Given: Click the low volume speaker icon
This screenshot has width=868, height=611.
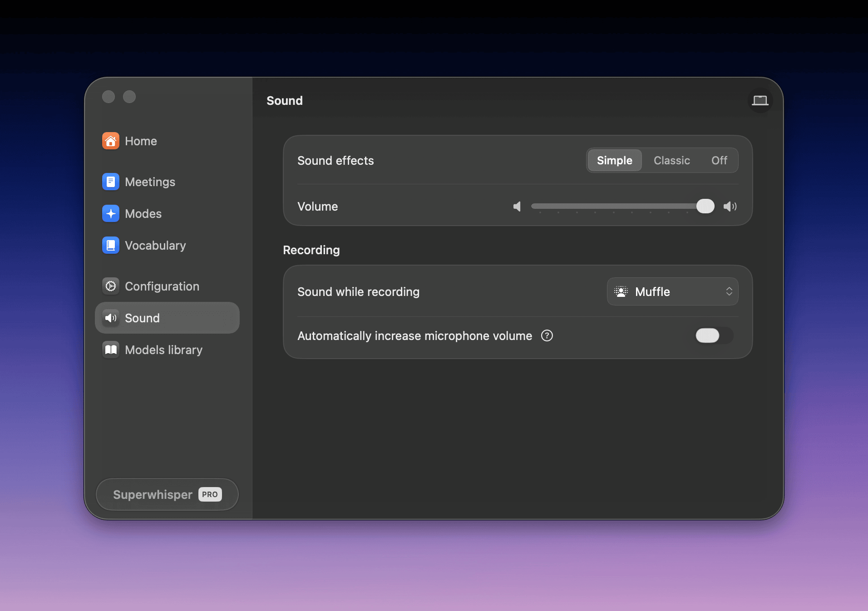Looking at the screenshot, I should click(517, 207).
